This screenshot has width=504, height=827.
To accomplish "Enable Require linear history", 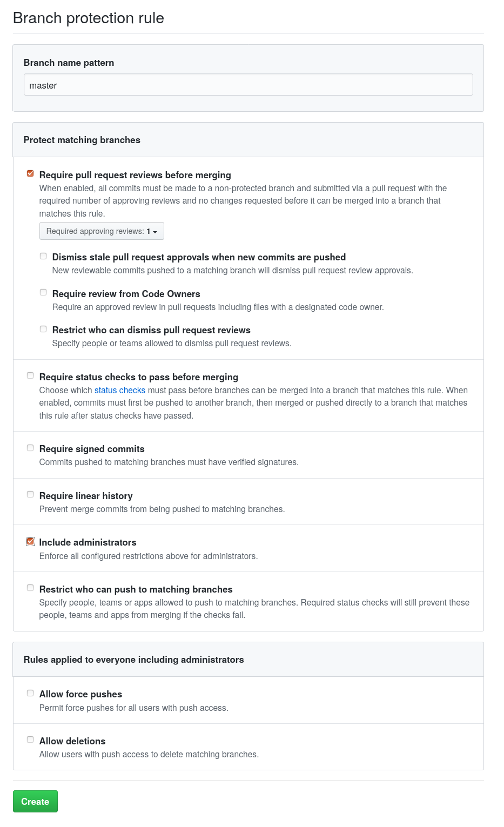I will pos(30,493).
